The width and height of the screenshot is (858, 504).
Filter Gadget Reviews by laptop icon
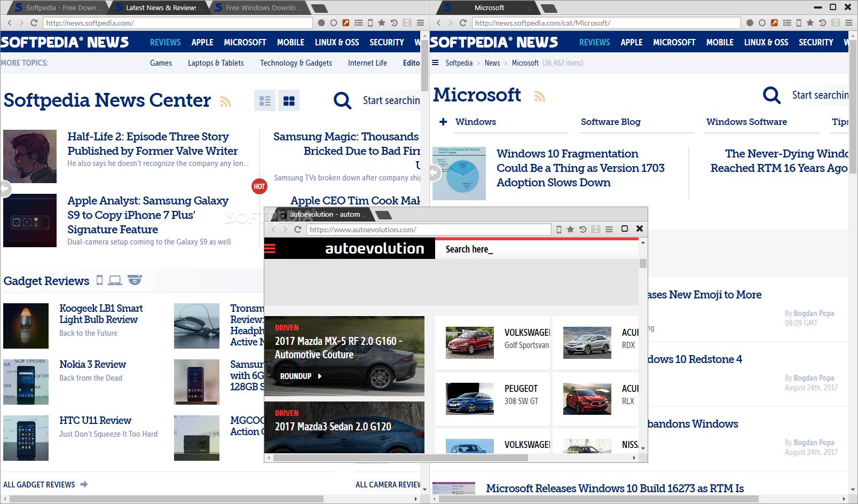pyautogui.click(x=115, y=280)
